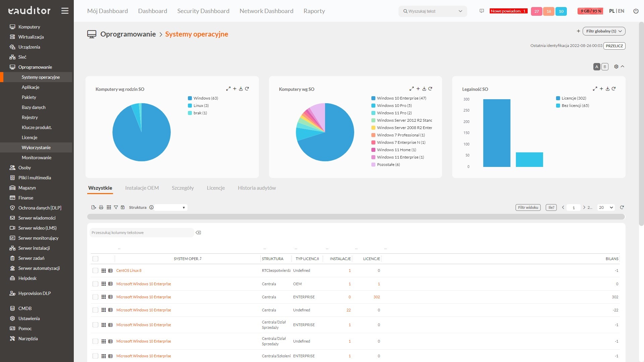Toggle Licencje (302) legend swatch
Viewport: 644px width, 362px height.
click(558, 98)
